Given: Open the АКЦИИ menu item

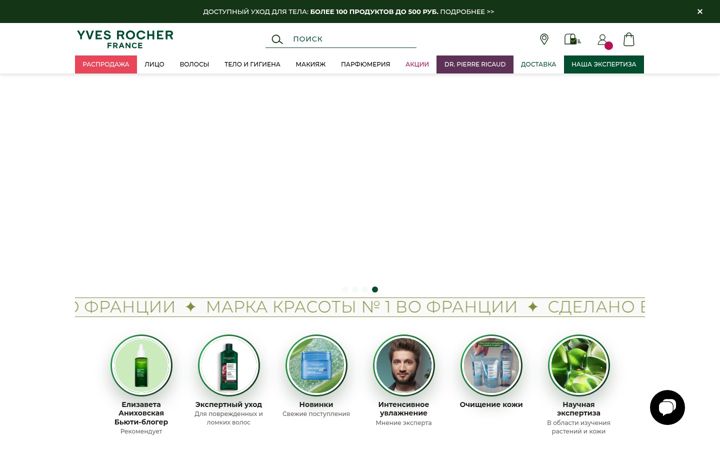Looking at the screenshot, I should click(x=417, y=64).
